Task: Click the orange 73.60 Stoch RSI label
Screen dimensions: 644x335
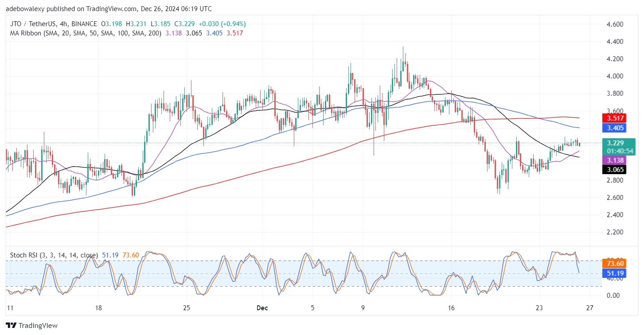Action: pyautogui.click(x=614, y=264)
